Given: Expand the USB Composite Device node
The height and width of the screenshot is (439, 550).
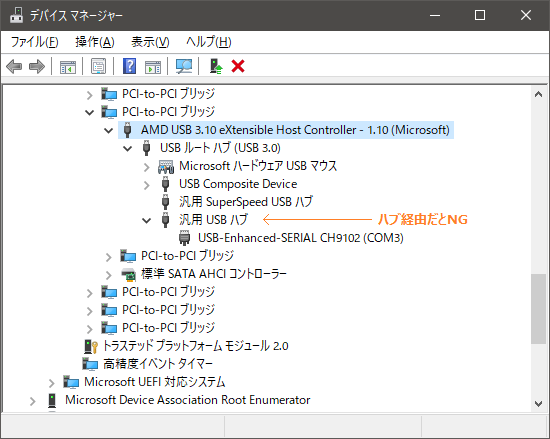Looking at the screenshot, I should tap(147, 185).
